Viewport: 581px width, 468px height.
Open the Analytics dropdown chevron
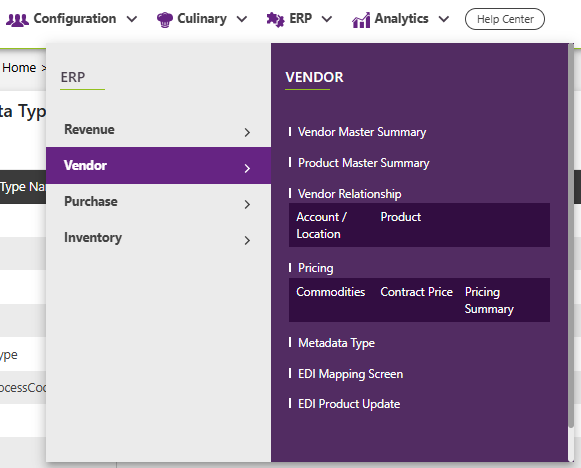pos(444,19)
